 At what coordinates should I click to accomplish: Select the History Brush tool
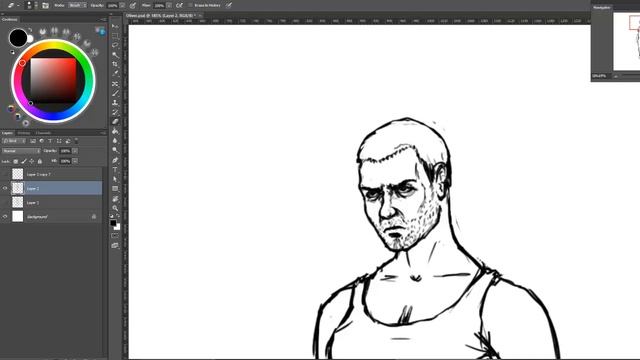[116, 112]
